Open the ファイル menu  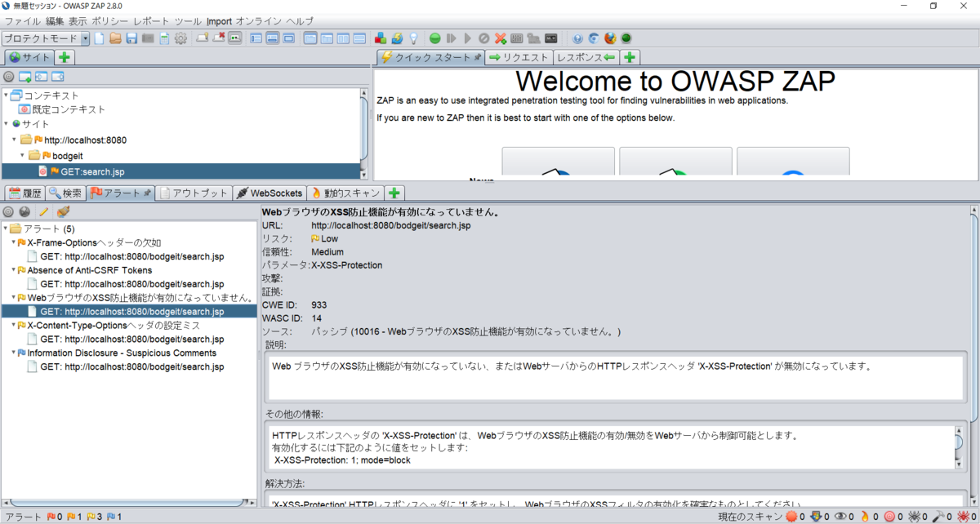pyautogui.click(x=23, y=20)
